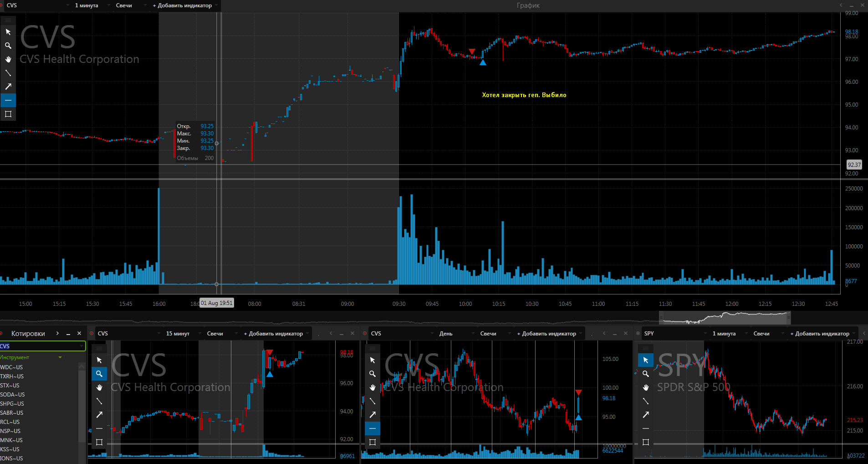868x464 pixels.
Task: Select arrow tool in daily CVS chart
Action: [373, 415]
